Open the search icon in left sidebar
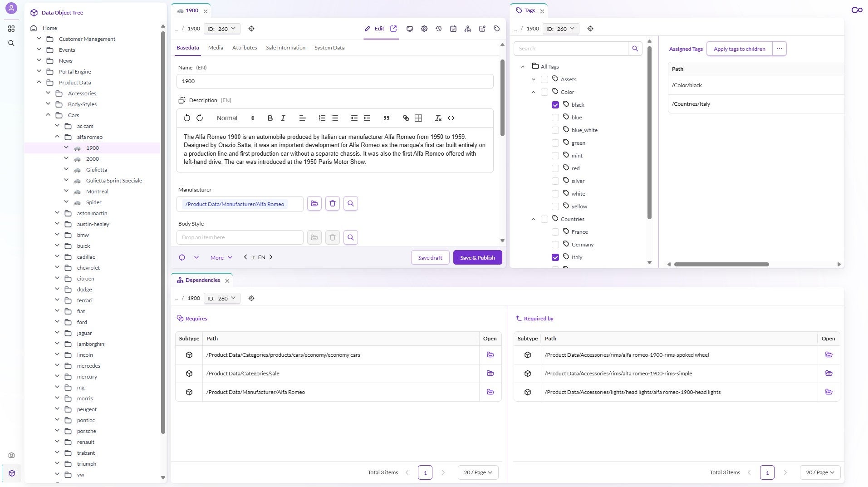Screen dimensions: 868x487 pyautogui.click(x=11, y=44)
